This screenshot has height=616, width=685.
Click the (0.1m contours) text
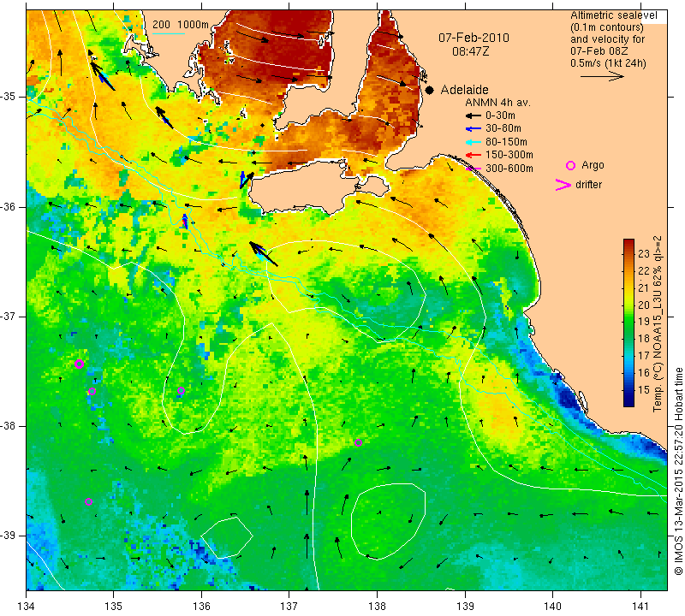pos(607,27)
